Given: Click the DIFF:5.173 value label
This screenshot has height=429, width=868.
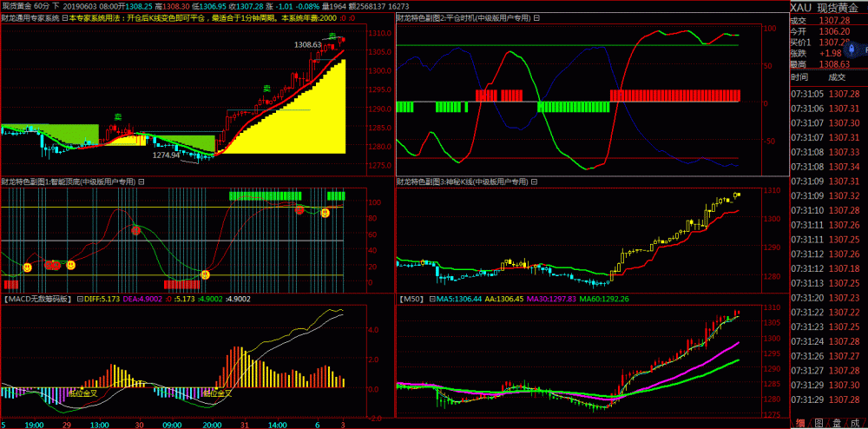Looking at the screenshot, I should point(101,299).
